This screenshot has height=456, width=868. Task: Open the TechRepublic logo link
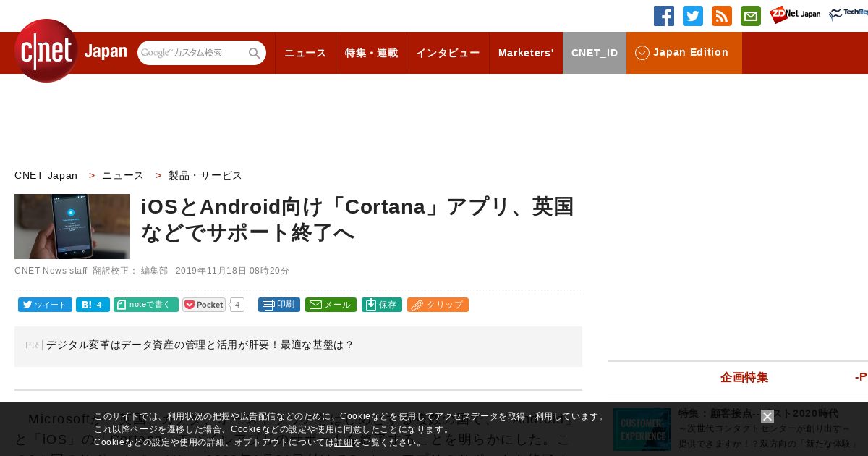click(x=848, y=14)
